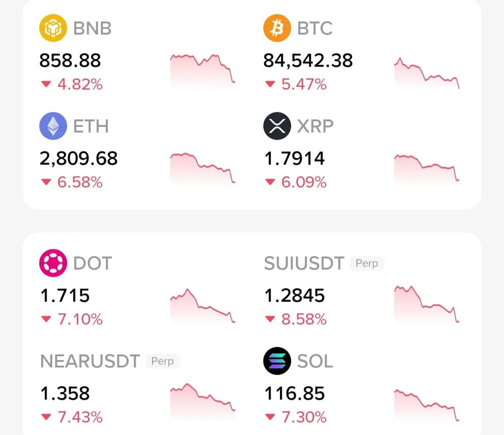Tap the BNB coin logo icon
The image size is (504, 435).
tap(53, 28)
